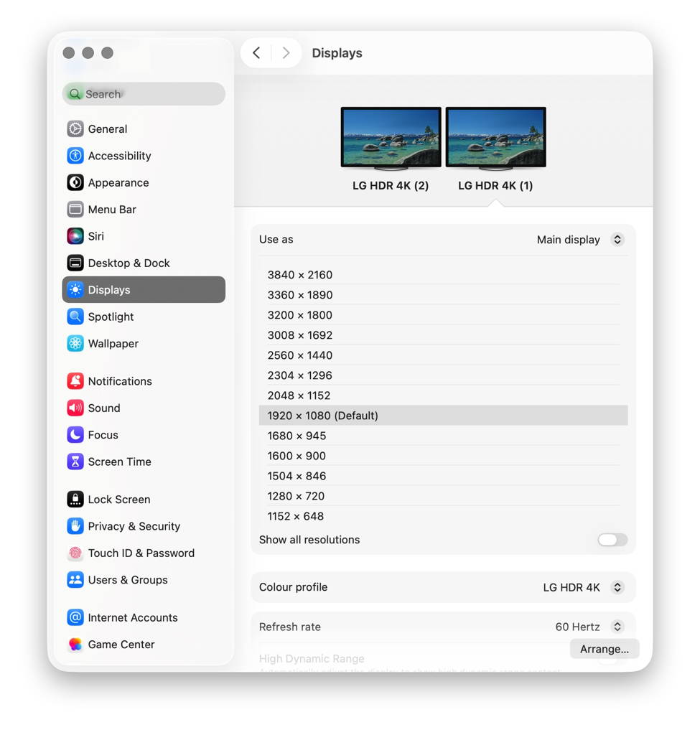Choose 1920 × 1080 (Default) resolution
The width and height of the screenshot is (700, 735).
pos(443,416)
